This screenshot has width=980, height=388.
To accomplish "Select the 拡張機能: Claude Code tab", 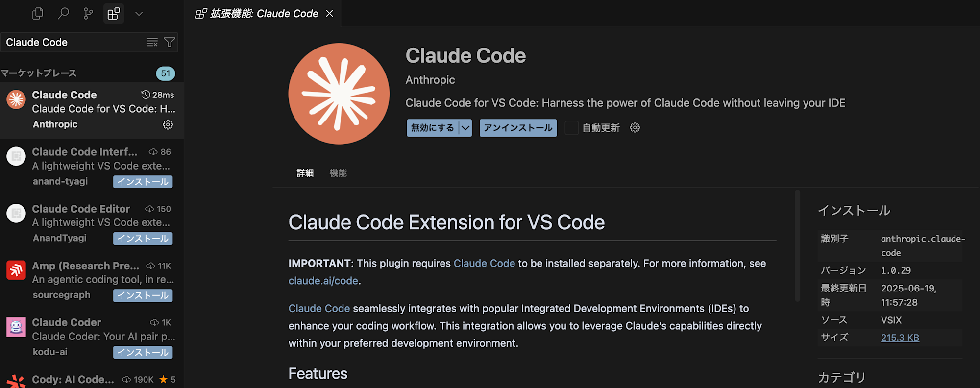I will pos(263,14).
